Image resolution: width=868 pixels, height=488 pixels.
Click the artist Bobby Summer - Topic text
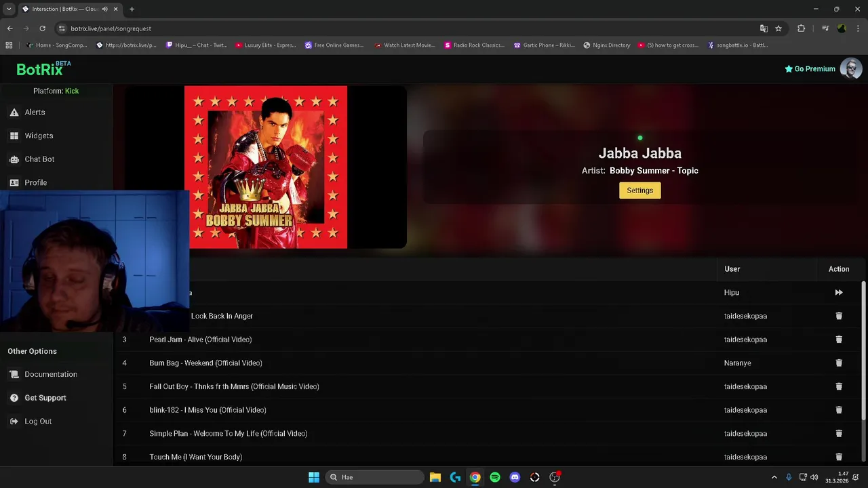tap(654, 171)
